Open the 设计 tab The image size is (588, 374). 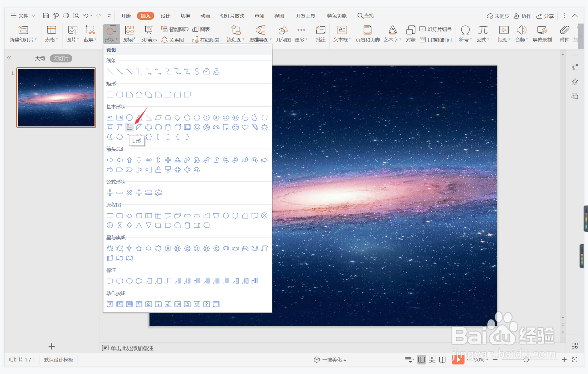(x=165, y=16)
